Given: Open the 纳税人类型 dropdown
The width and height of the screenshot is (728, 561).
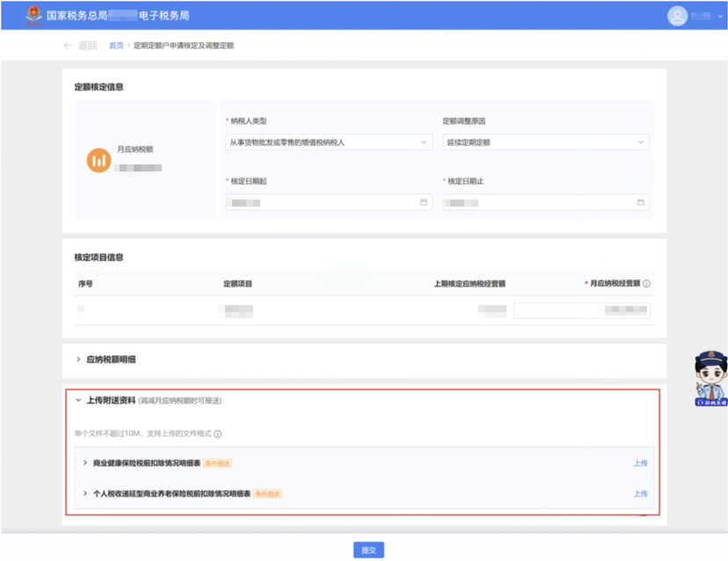Looking at the screenshot, I should (x=328, y=142).
